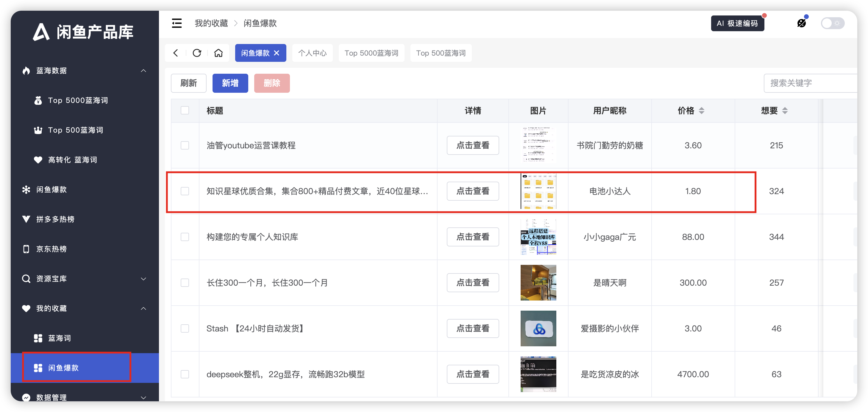868x412 pixels.
Task: Close the 闲鱼爆款 tab with X
Action: point(277,53)
